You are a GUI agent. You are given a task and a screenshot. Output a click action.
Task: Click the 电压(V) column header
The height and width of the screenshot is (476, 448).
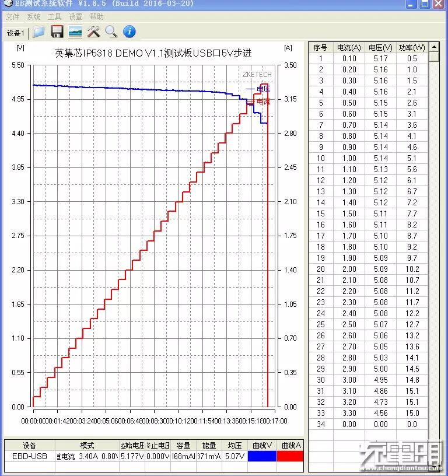click(x=380, y=48)
